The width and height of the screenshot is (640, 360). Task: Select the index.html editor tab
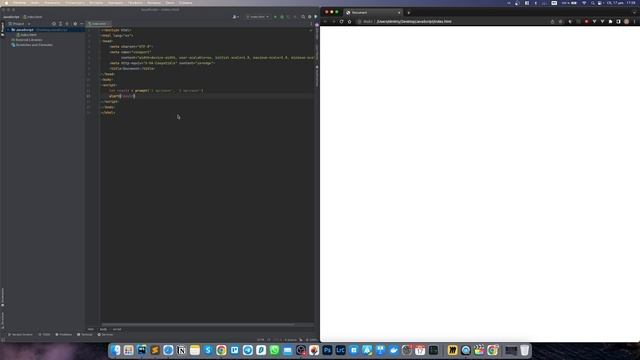point(98,24)
